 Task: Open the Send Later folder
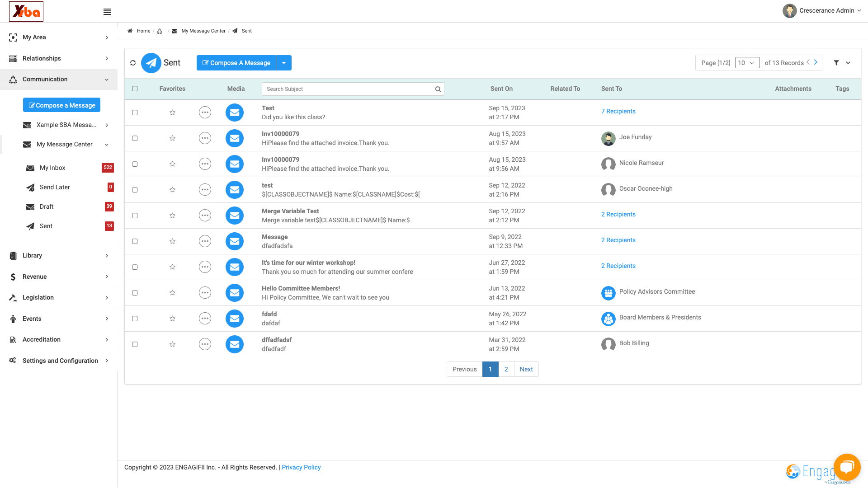[x=55, y=187]
